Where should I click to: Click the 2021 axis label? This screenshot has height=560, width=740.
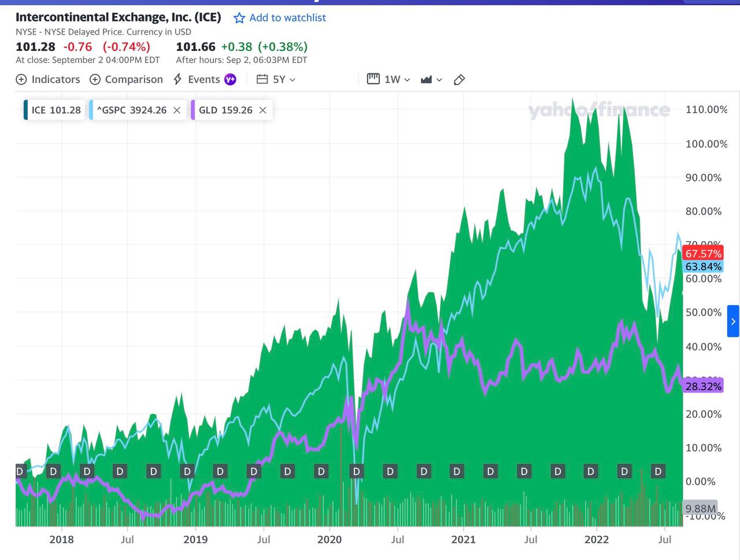tap(463, 539)
